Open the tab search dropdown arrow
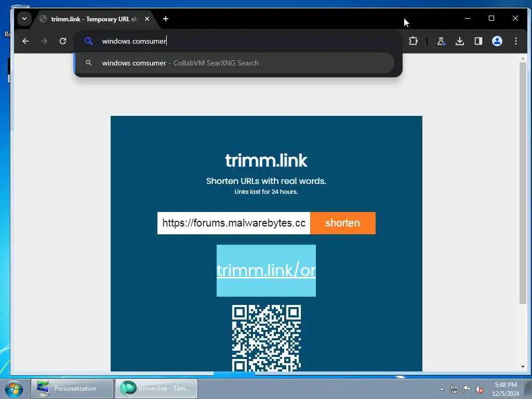The height and width of the screenshot is (399, 532). pos(24,19)
